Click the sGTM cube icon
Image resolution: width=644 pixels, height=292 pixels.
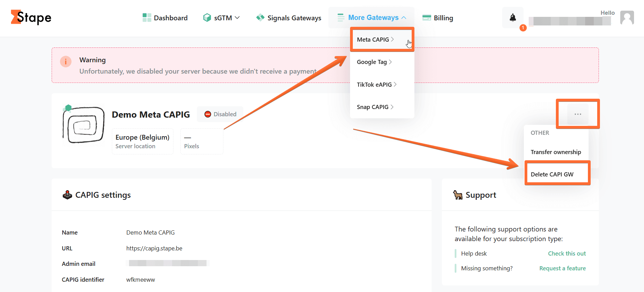tap(207, 18)
